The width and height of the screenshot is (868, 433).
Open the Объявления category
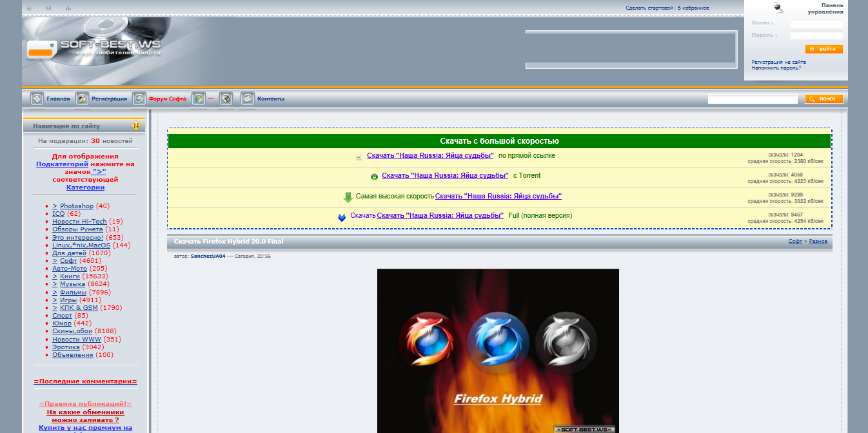pos(73,355)
